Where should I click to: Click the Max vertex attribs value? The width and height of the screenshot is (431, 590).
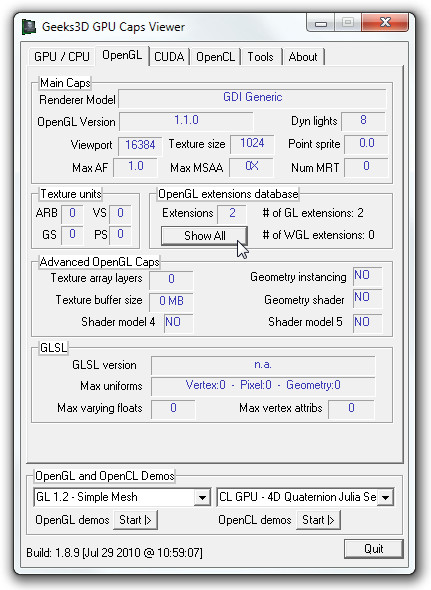coord(351,409)
